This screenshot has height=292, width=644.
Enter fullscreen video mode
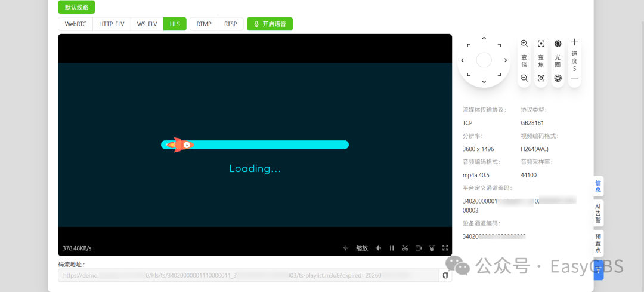tap(445, 248)
